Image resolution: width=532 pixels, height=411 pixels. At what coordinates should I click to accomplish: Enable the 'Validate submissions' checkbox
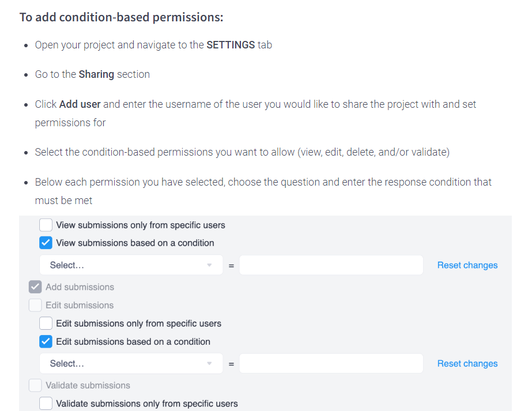(x=35, y=385)
